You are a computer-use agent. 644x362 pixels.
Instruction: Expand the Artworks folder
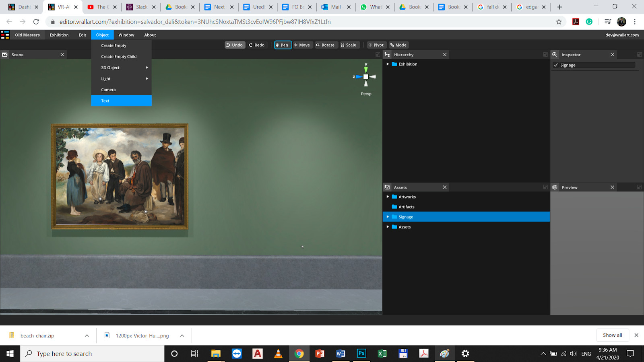tap(388, 197)
